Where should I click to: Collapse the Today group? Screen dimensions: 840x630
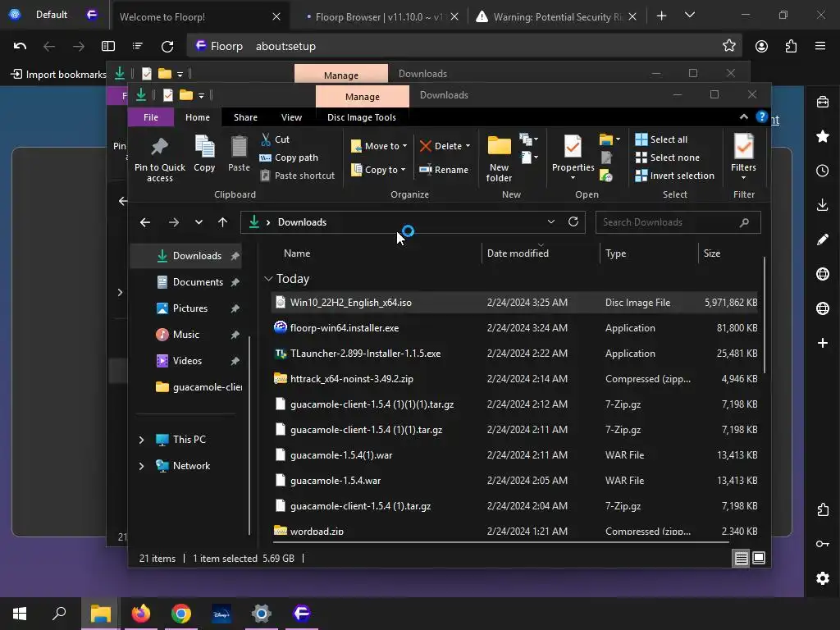point(268,279)
